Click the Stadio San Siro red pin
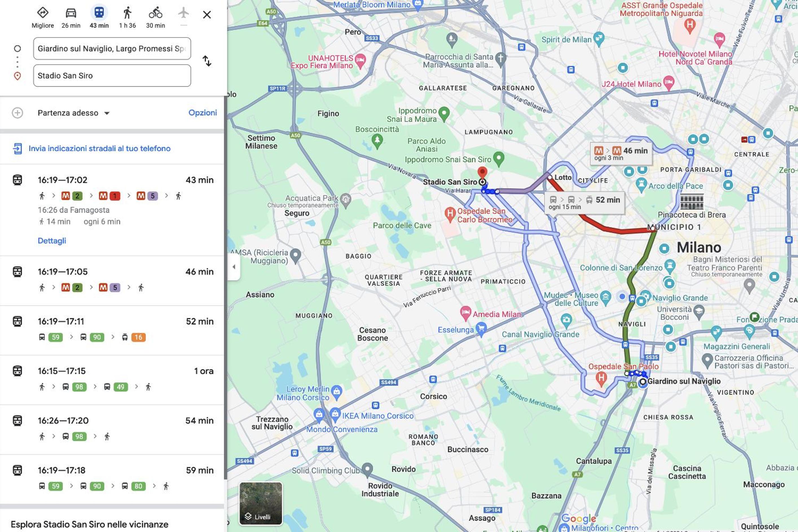Image resolution: width=798 pixels, height=532 pixels. [482, 172]
